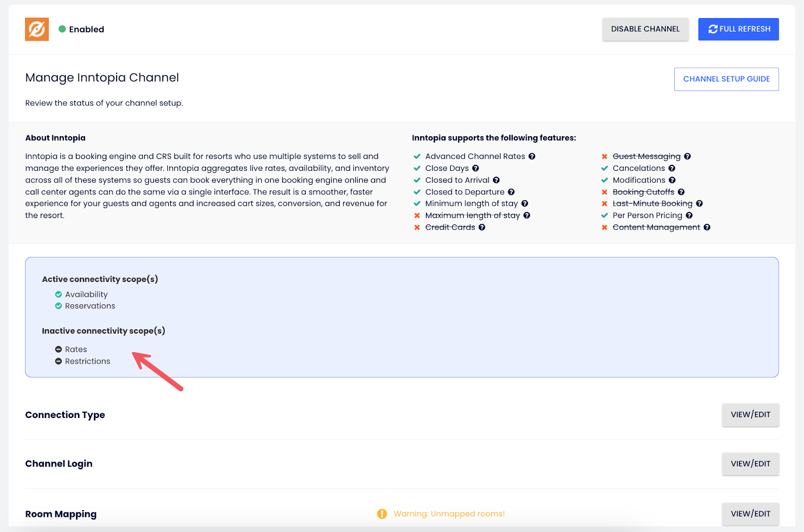Viewport: 804px width, 532px height.
Task: Open help icon next to Cancelations
Action: click(672, 168)
